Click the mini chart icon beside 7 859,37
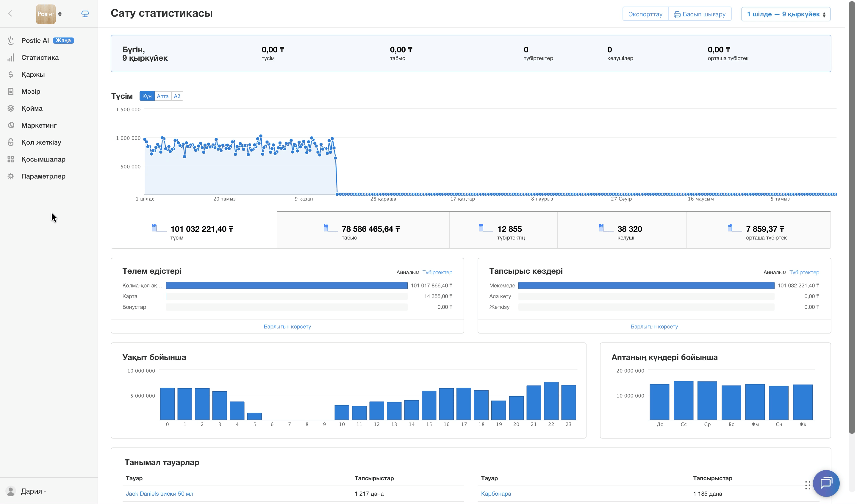 (x=735, y=228)
